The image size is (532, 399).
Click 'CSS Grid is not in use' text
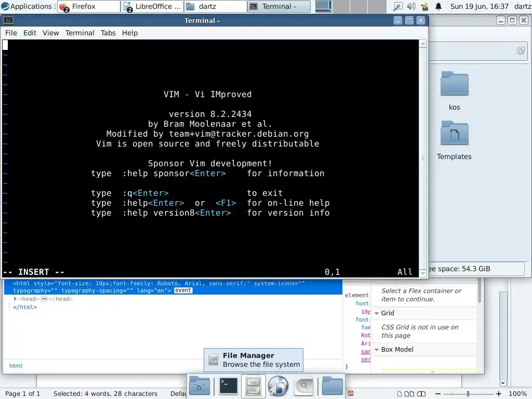pos(420,331)
